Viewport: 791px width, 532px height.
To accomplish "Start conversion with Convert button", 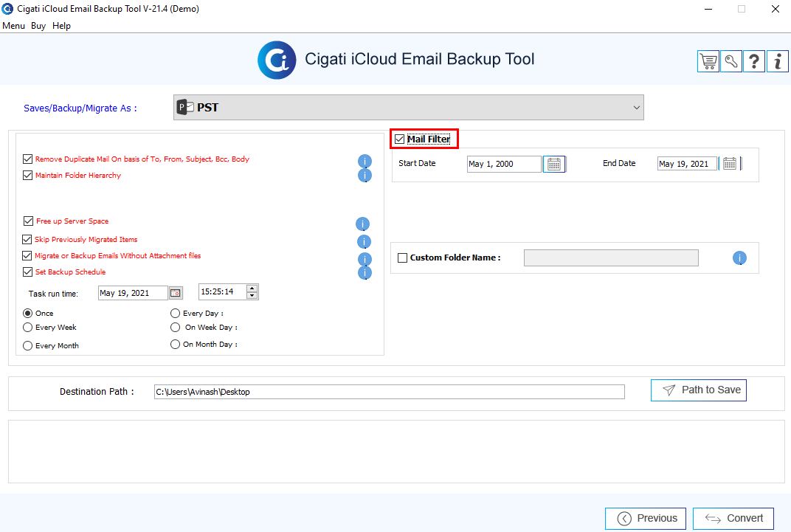I will pos(733,519).
